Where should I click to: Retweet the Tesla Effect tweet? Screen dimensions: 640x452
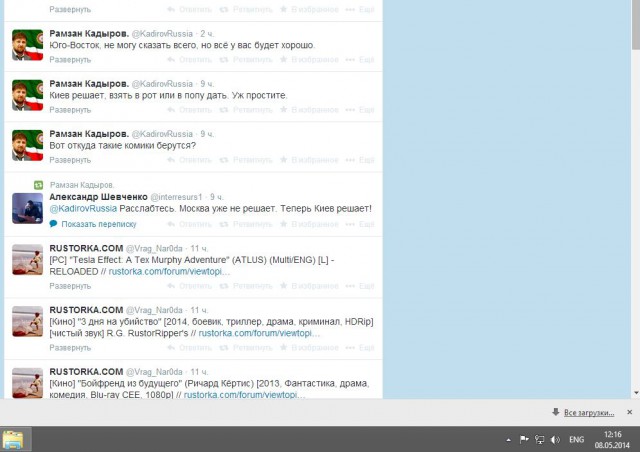246,286
